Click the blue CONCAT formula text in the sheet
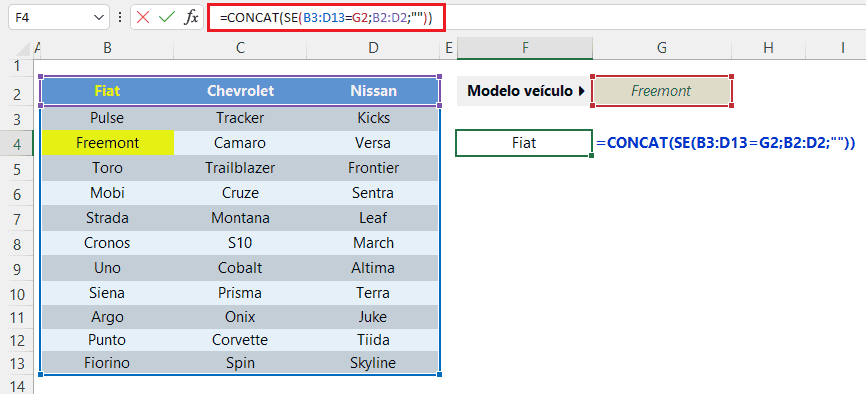This screenshot has height=394, width=866. (x=726, y=143)
